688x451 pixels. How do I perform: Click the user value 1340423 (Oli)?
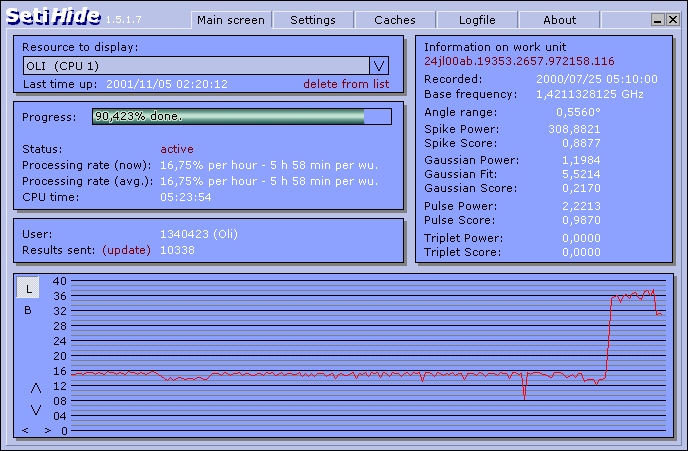199,234
